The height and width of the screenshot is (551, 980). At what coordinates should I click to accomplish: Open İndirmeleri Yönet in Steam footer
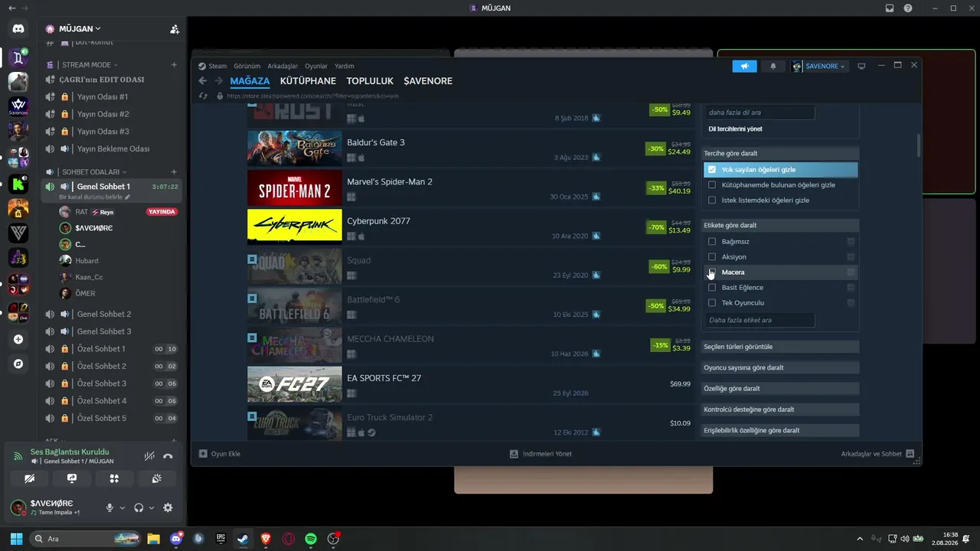pos(541,454)
